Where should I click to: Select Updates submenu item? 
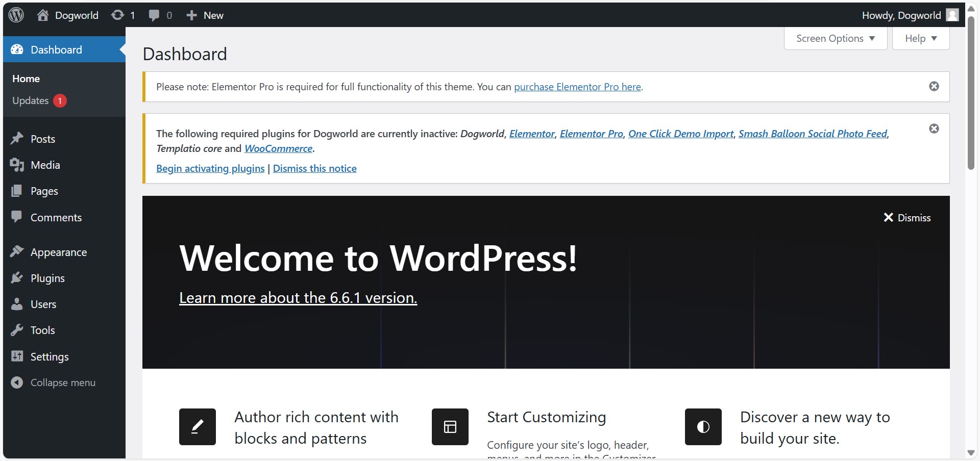30,100
